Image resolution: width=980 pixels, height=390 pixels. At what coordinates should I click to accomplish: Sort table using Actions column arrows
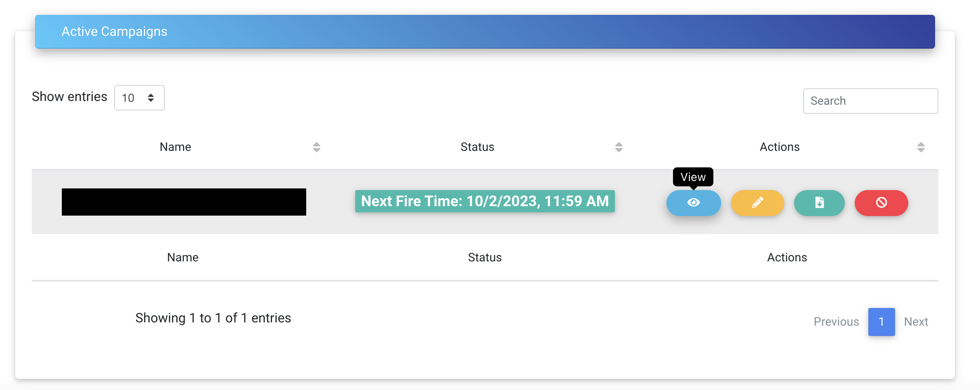pyautogui.click(x=921, y=147)
